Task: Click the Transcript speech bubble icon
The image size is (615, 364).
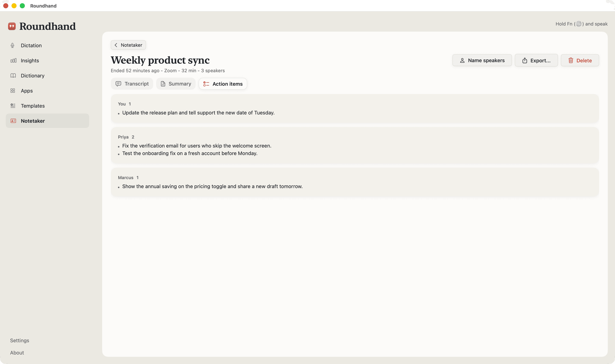Action: coord(118,84)
